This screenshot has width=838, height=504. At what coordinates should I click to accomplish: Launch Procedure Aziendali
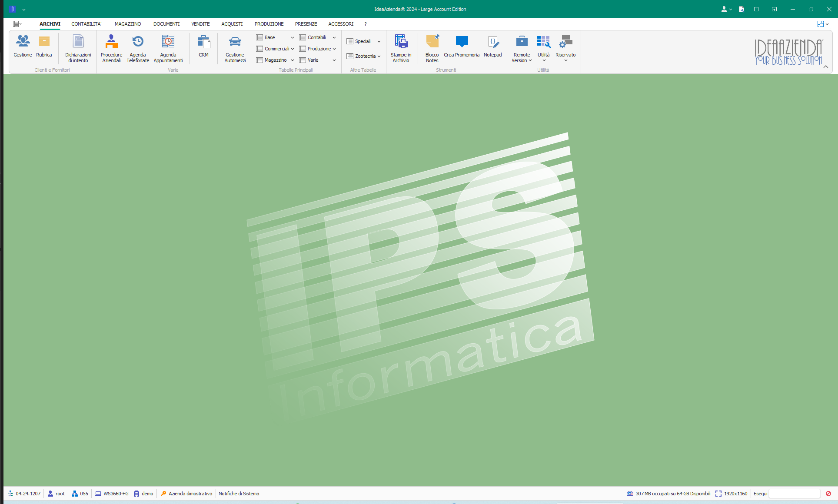click(111, 49)
